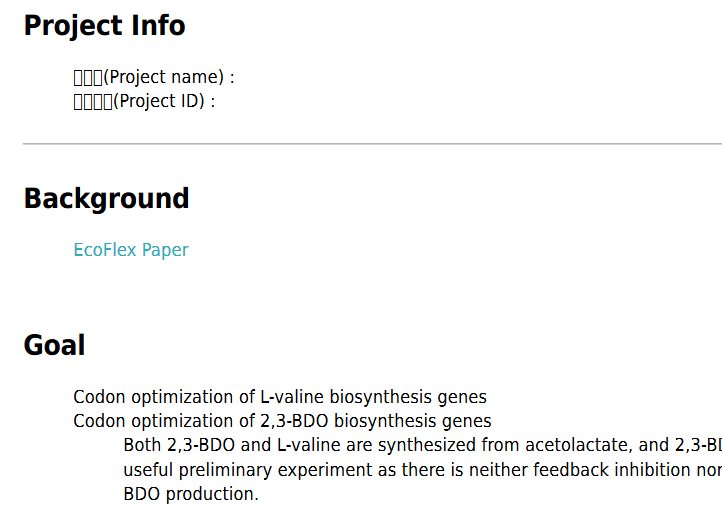This screenshot has height=508, width=722.
Task: Click the word 'Info' in the heading
Action: (x=158, y=25)
